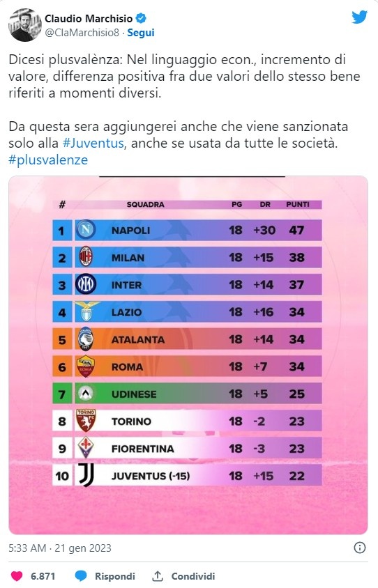
Task: Click the verified badge next to Claudio Marchisio
Action: click(141, 18)
